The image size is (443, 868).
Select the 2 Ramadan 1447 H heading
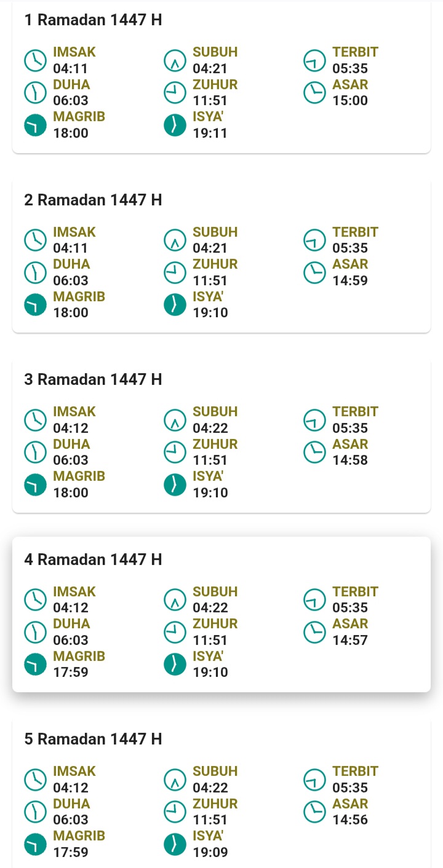[x=93, y=200]
